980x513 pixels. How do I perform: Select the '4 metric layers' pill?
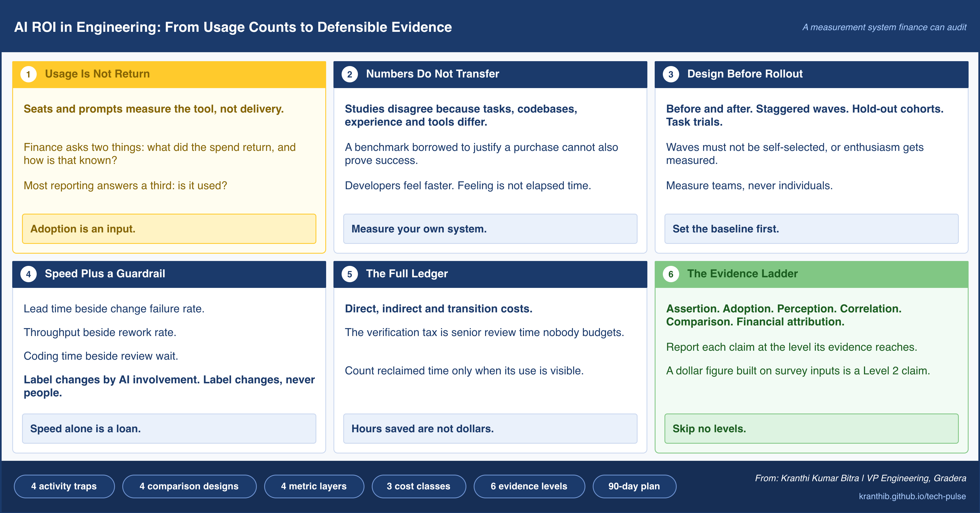314,486
